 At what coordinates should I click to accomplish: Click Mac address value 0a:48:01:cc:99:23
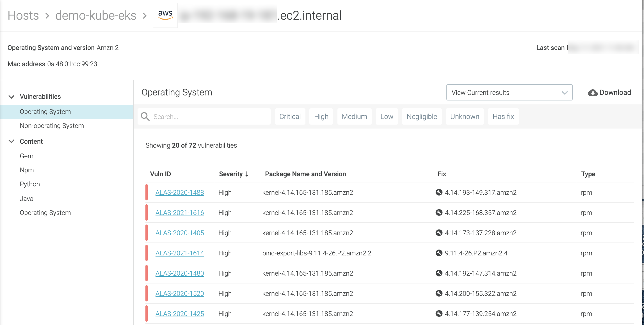[x=72, y=64]
